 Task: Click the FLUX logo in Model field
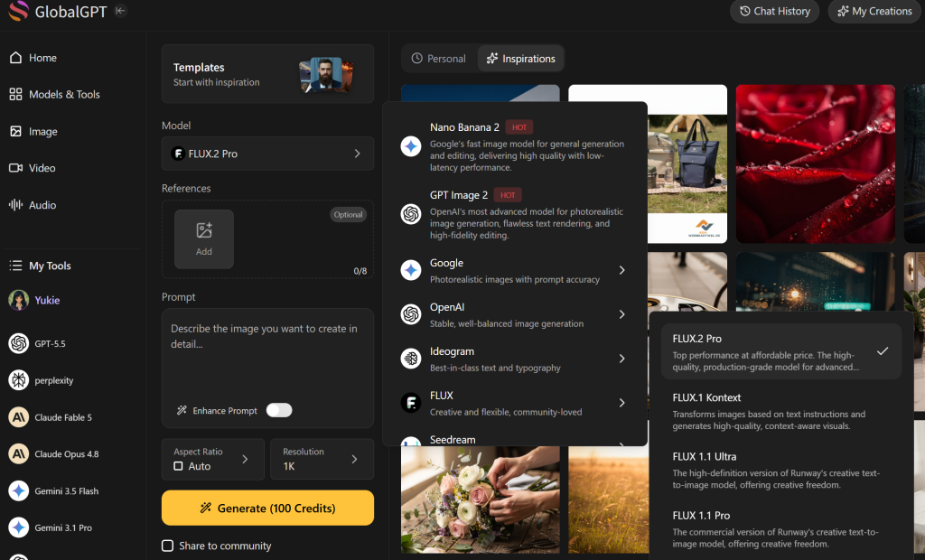pos(178,154)
